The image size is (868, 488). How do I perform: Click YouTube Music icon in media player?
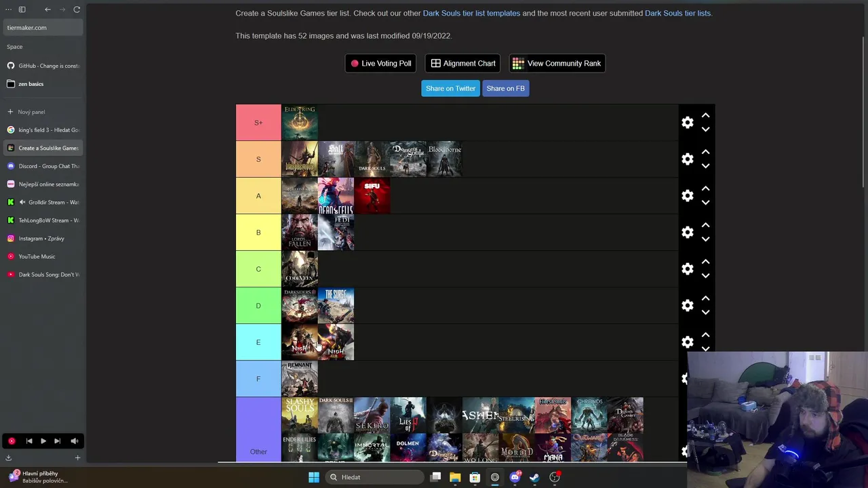click(x=12, y=441)
